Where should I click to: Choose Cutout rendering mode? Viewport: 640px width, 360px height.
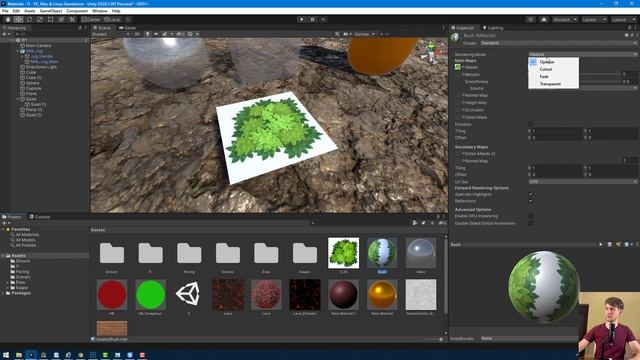tap(553, 69)
